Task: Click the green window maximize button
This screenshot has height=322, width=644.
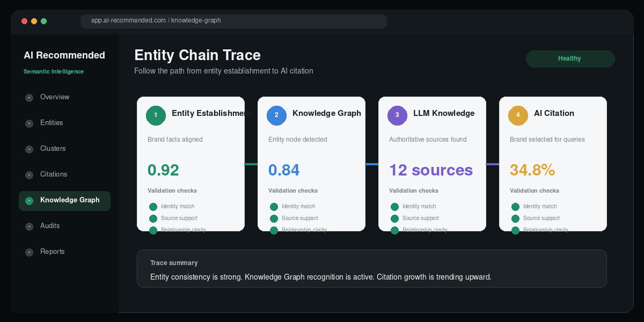Action: 43,21
